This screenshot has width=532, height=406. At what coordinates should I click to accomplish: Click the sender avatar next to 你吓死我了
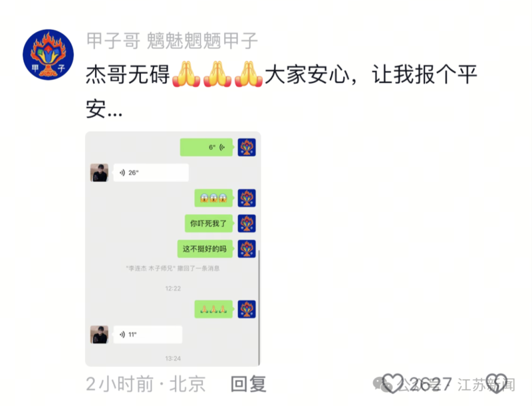[247, 223]
